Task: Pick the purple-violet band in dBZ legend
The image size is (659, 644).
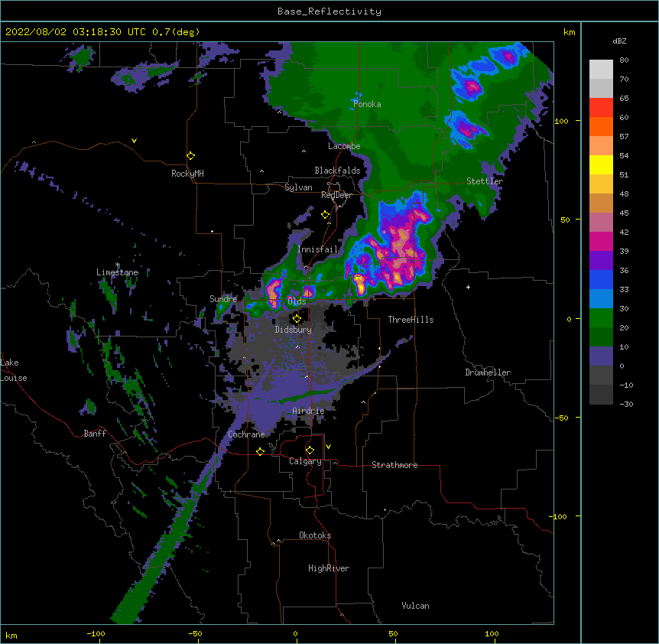Action: (601, 261)
